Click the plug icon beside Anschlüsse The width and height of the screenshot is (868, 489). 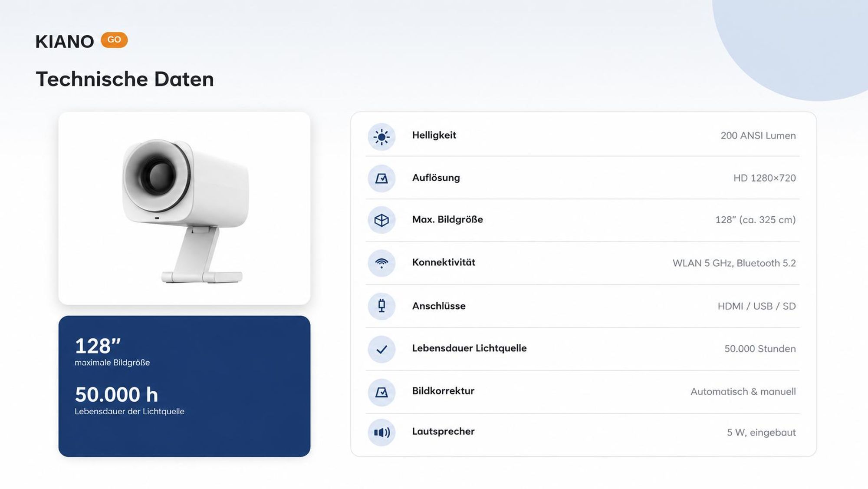pos(381,306)
